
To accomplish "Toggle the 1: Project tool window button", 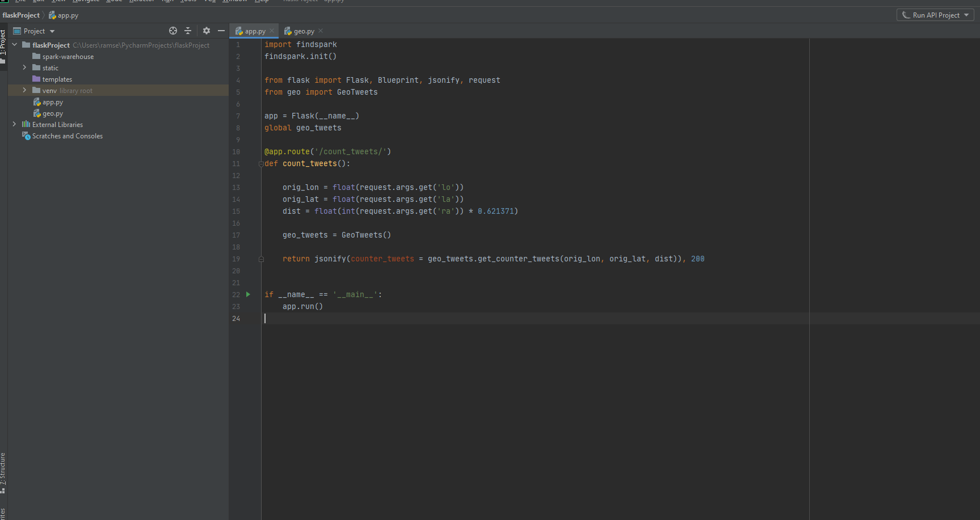I will [x=3, y=46].
